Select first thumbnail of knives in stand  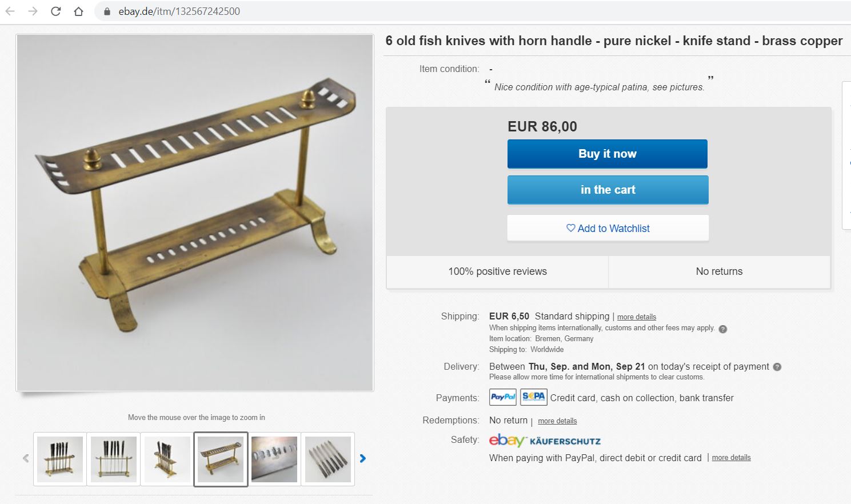(60, 459)
